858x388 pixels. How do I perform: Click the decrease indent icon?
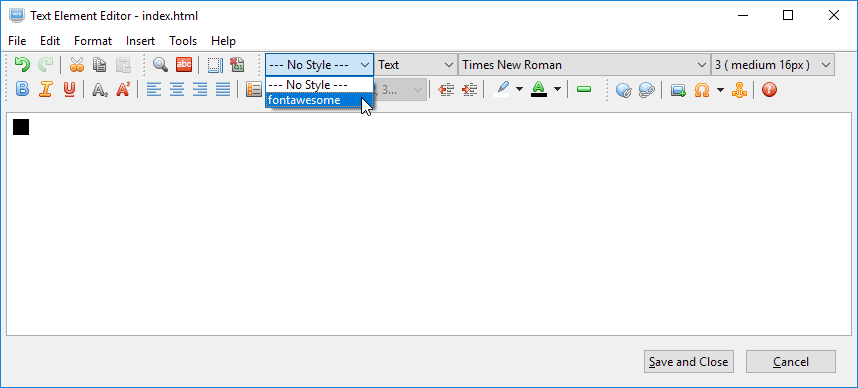[447, 89]
